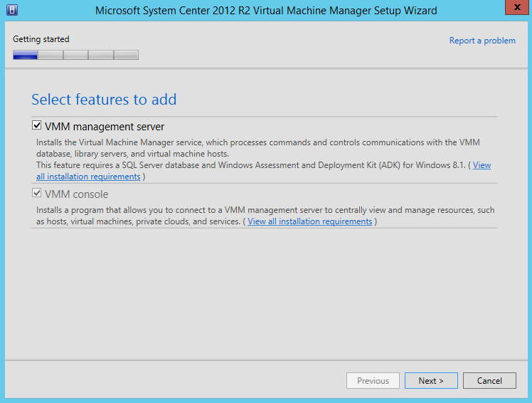Click the disabled Previous button
This screenshot has width=532, height=403.
tap(373, 381)
